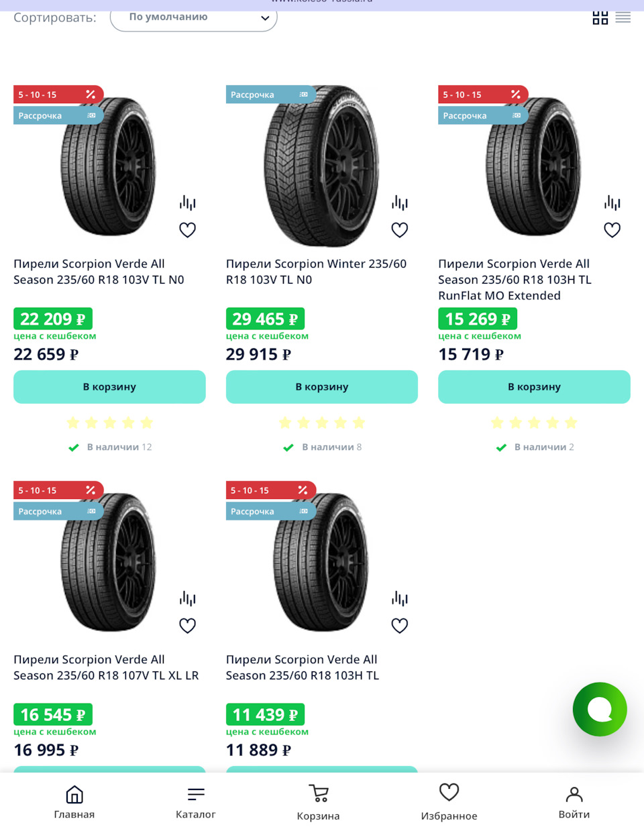Favorite the Scorpion Winter tire
This screenshot has height=833, width=644.
click(400, 230)
